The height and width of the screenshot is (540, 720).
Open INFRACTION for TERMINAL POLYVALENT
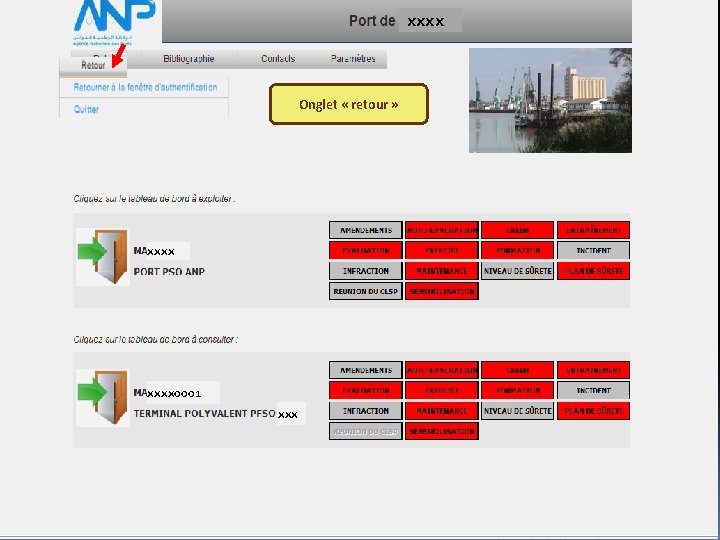[366, 411]
